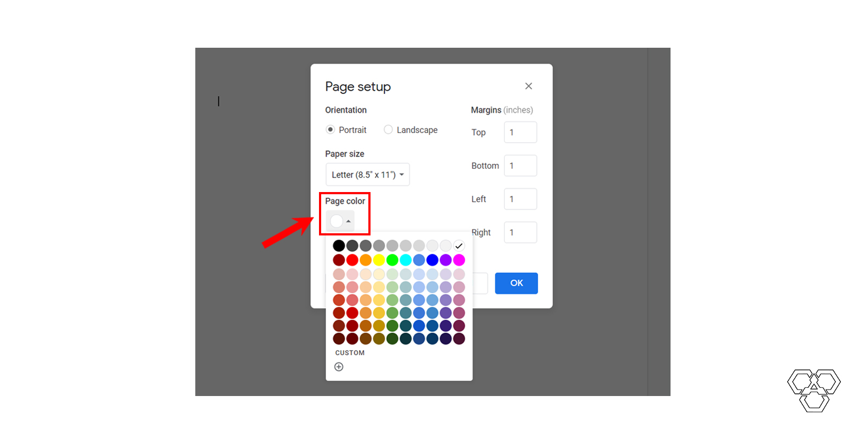Click the Margins (inches) heading
This screenshot has height=434, width=868.
tap(502, 110)
